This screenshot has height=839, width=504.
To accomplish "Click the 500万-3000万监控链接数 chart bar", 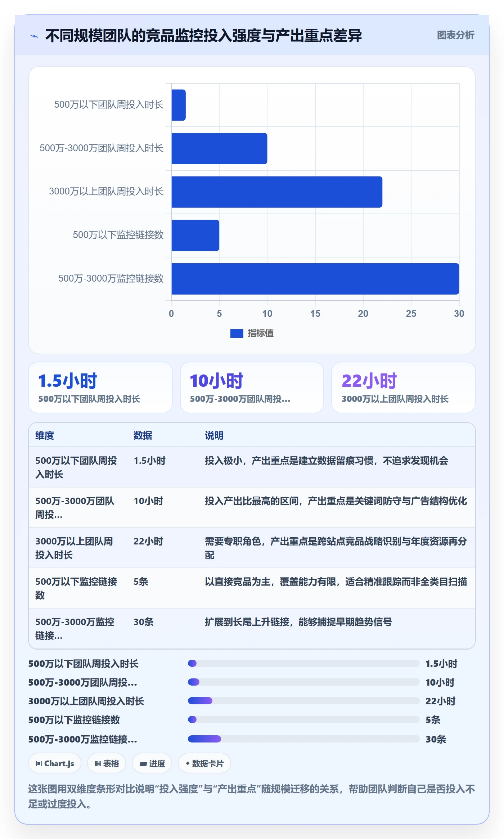I will click(315, 279).
